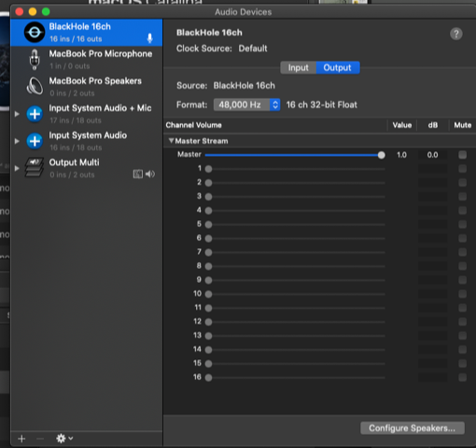This screenshot has width=476, height=448.
Task: Select MacBook Pro Speakers in device list
Action: (87, 87)
